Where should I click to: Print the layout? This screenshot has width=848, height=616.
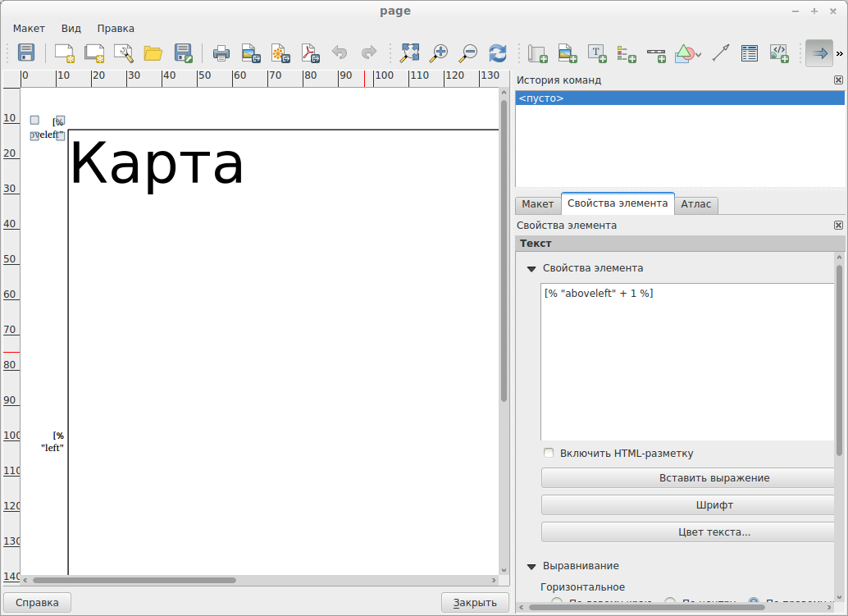(221, 52)
